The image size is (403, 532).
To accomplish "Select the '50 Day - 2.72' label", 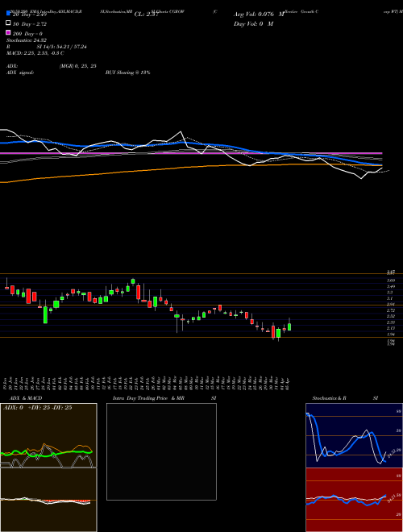I will (30, 24).
